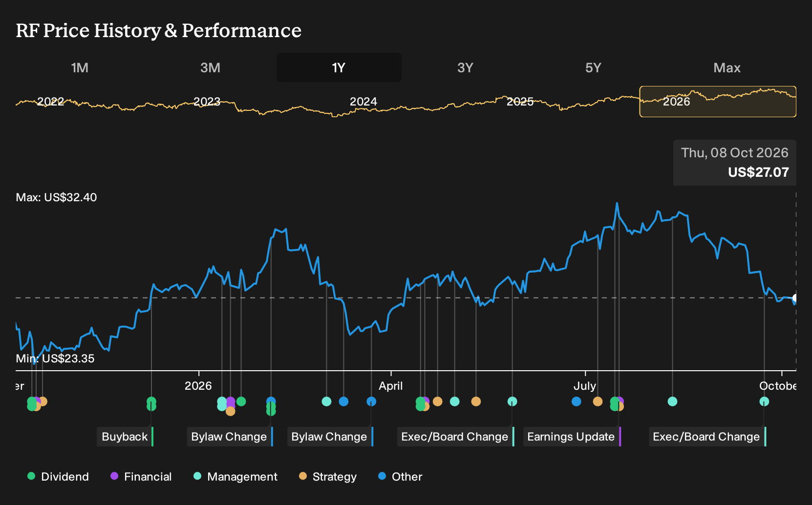Click the teal Management event dot nearest October

pos(764,401)
